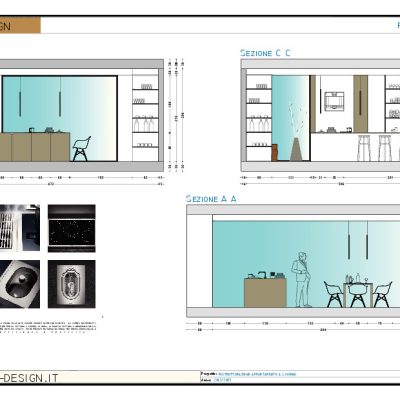This screenshot has height=400, width=400.
Task: Click the Progetto title line in the footer
Action: [248, 374]
